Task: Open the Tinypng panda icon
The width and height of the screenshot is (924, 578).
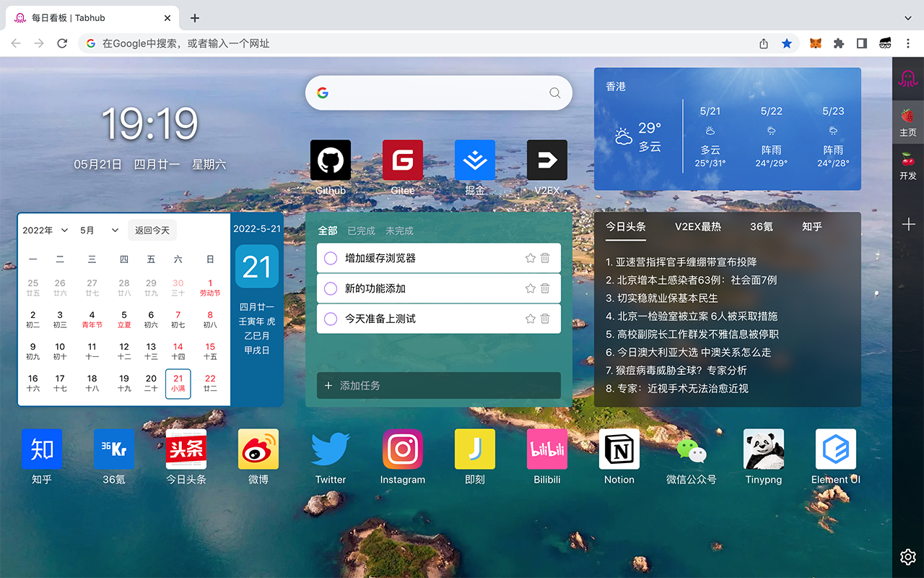Action: pyautogui.click(x=763, y=449)
